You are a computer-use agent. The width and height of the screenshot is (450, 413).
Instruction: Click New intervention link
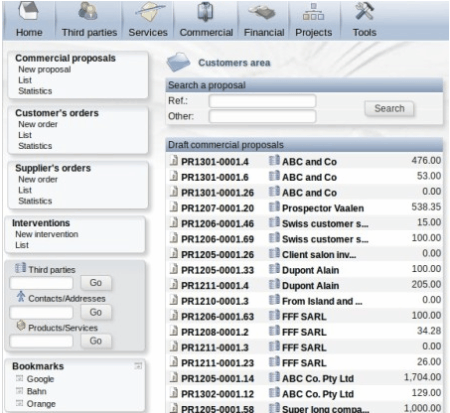tap(47, 234)
